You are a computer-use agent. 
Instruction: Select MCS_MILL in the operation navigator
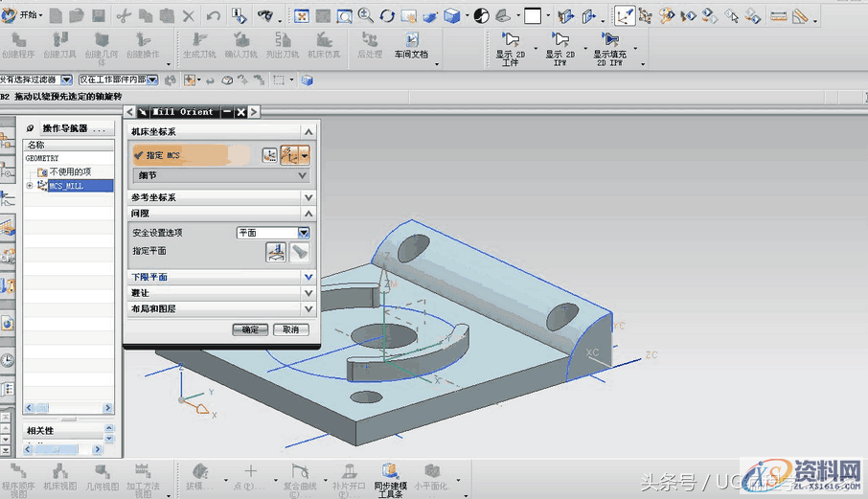66,186
